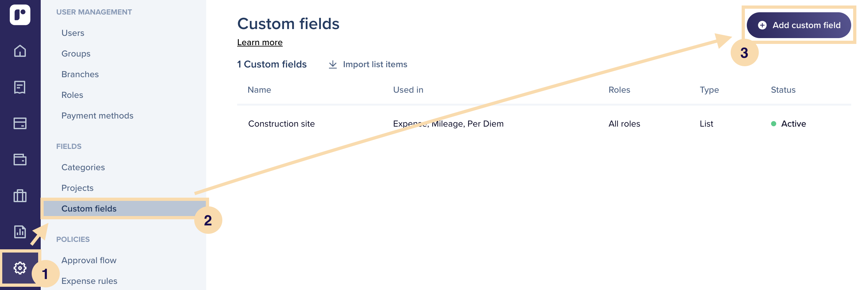Open Groups in user management
Viewport: 868px width, 290px height.
tap(76, 54)
